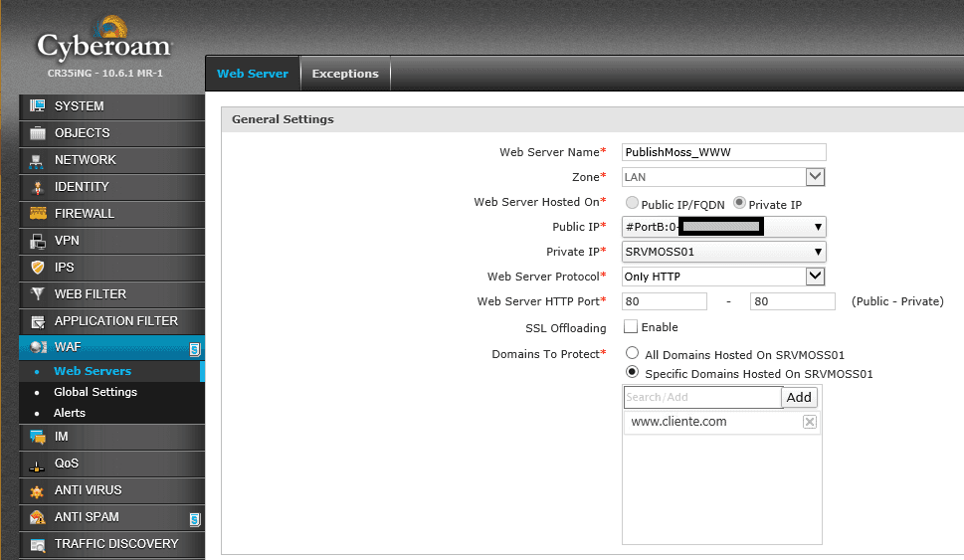The height and width of the screenshot is (560, 964).
Task: Remove www.cliente.com domain with X icon
Action: coord(810,422)
